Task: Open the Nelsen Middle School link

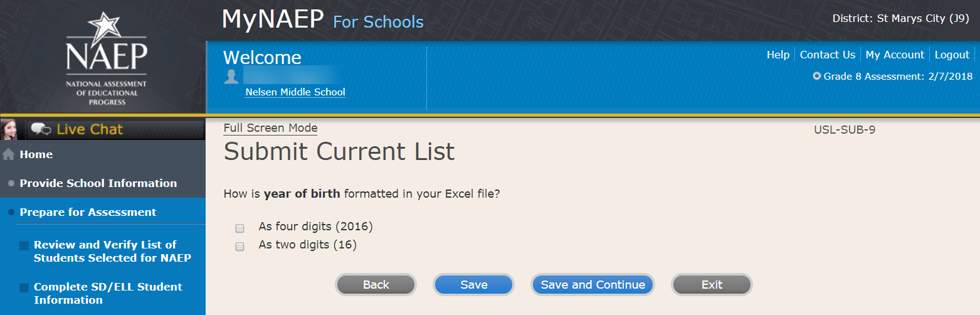Action: pos(295,92)
